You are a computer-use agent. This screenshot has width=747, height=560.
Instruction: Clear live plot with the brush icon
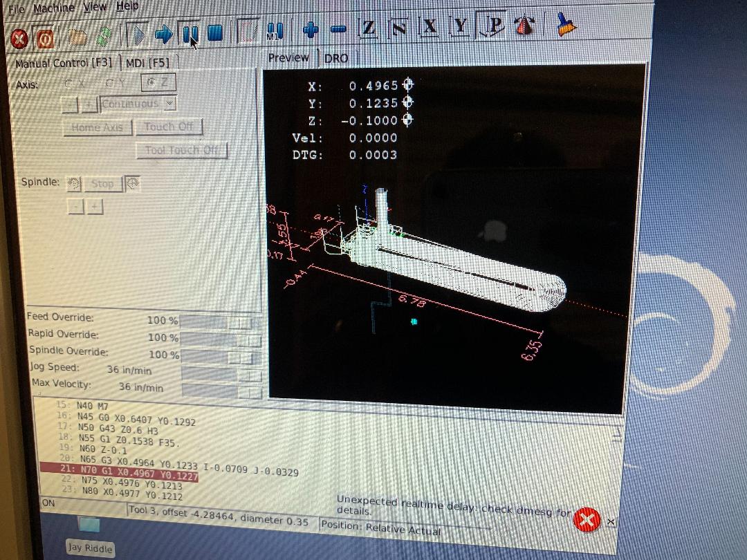coord(565,26)
